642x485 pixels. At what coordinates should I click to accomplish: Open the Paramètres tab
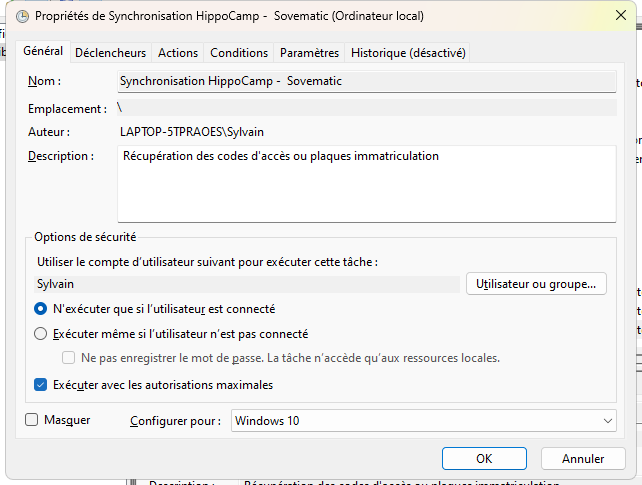309,53
